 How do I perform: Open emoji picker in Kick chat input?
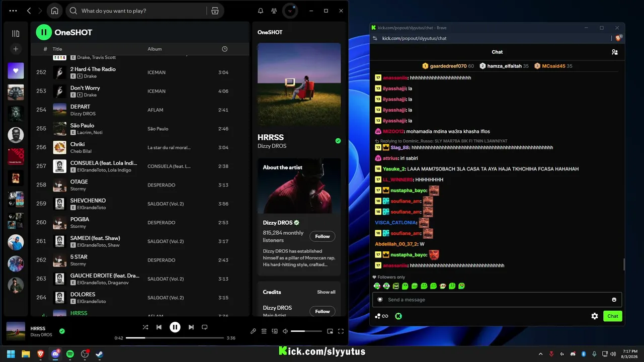point(614,300)
